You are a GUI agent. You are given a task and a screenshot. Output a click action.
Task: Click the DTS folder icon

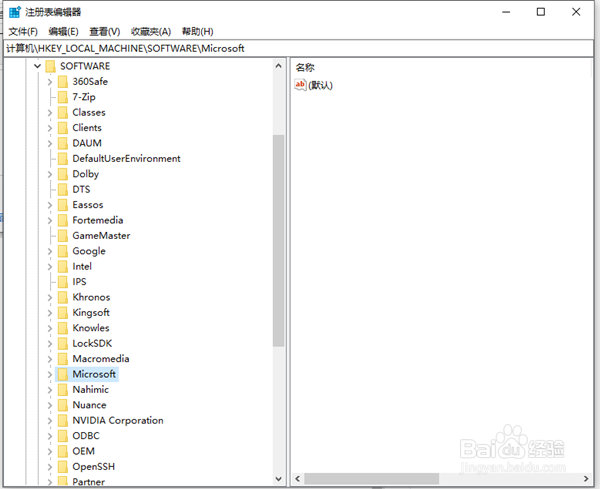coord(63,189)
